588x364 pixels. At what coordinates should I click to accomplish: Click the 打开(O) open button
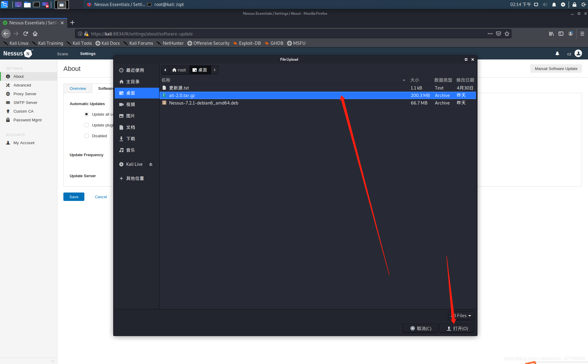coord(457,328)
